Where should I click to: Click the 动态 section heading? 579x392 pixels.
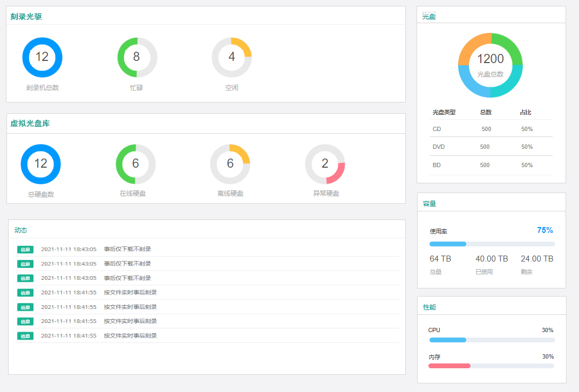pos(21,230)
